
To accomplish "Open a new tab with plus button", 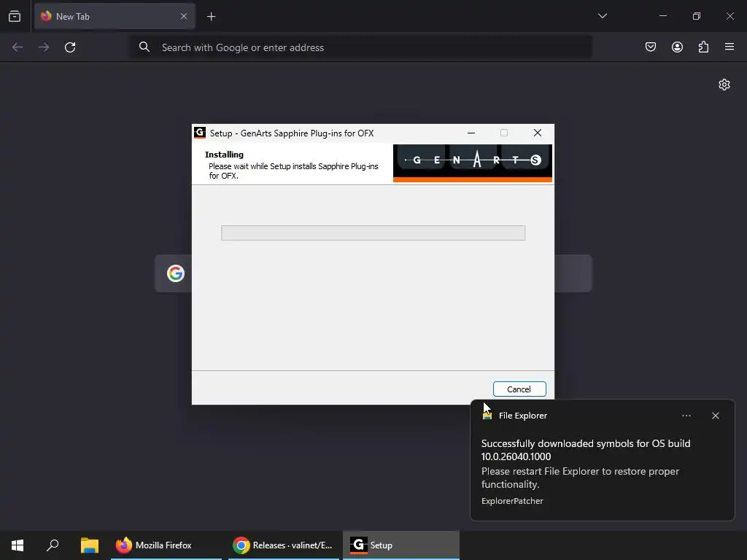I will pos(211,17).
